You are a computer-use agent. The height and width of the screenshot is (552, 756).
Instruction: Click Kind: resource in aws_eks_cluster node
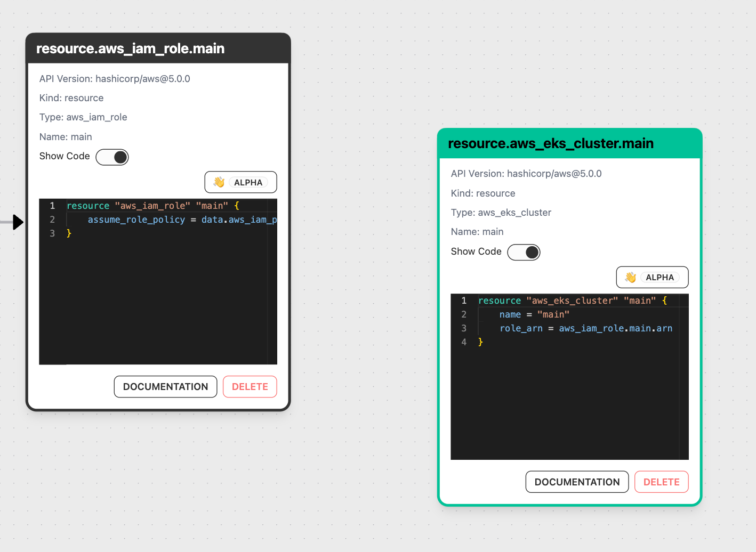(x=483, y=193)
